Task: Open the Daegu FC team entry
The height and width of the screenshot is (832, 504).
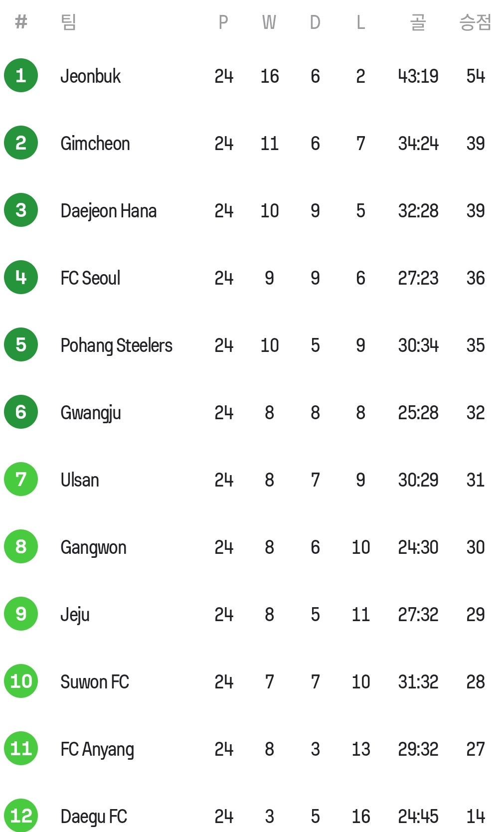Action: (94, 817)
